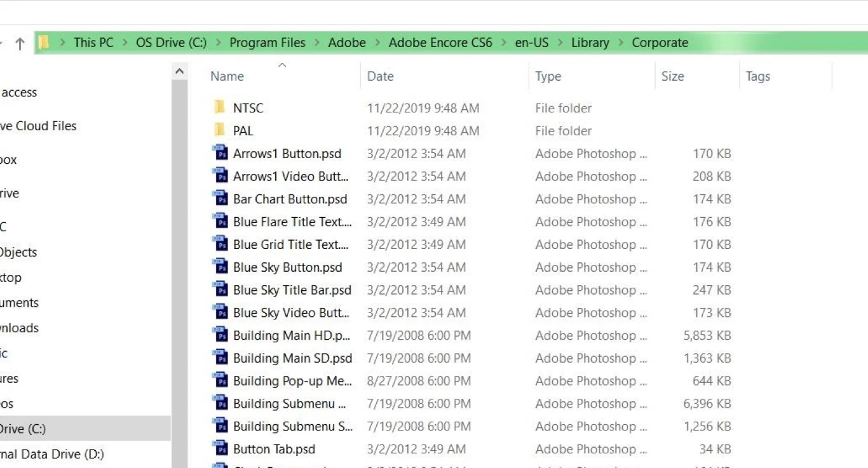Select PAL folder name
Viewport: 868px width, 468px height.
click(x=243, y=131)
